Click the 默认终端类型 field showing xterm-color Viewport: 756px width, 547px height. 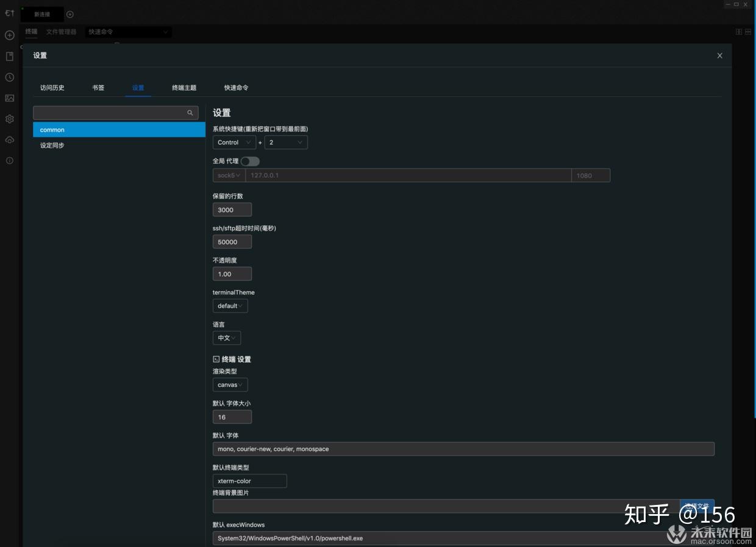tap(250, 481)
